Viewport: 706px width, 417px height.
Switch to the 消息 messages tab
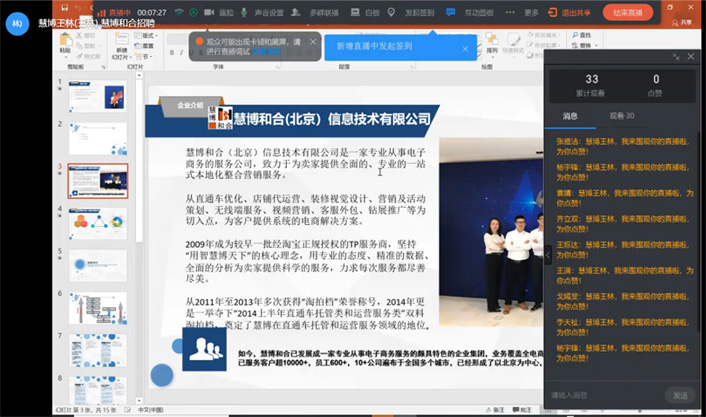coord(570,116)
